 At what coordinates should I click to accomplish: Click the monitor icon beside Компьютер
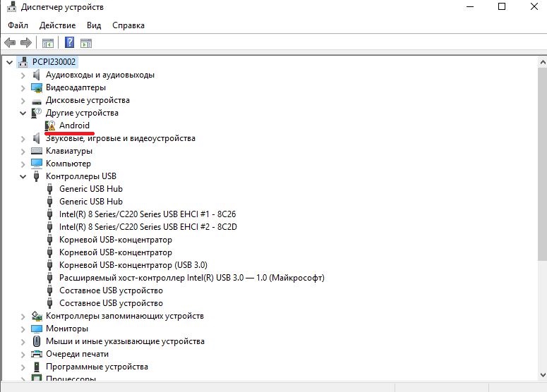pyautogui.click(x=37, y=164)
